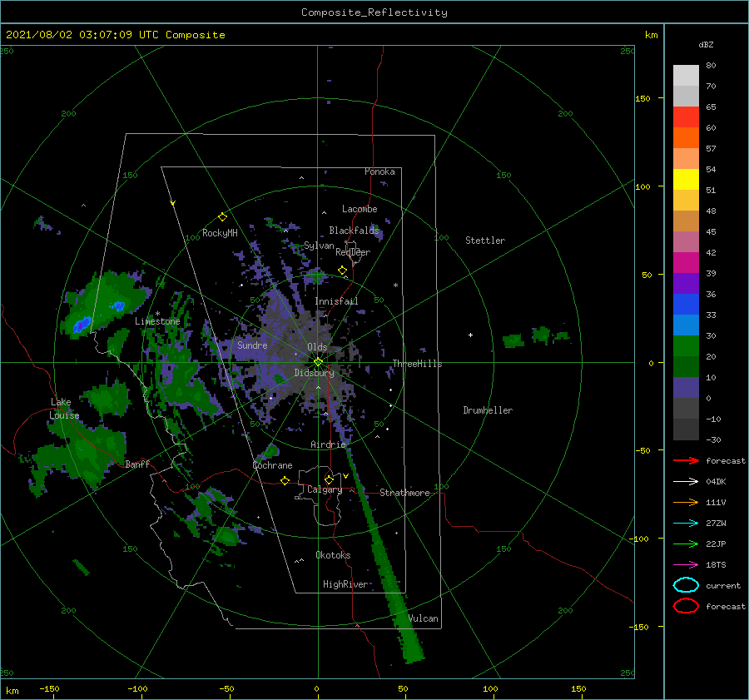This screenshot has width=749, height=700.
Task: Click the Strathmore label
Action: (404, 493)
